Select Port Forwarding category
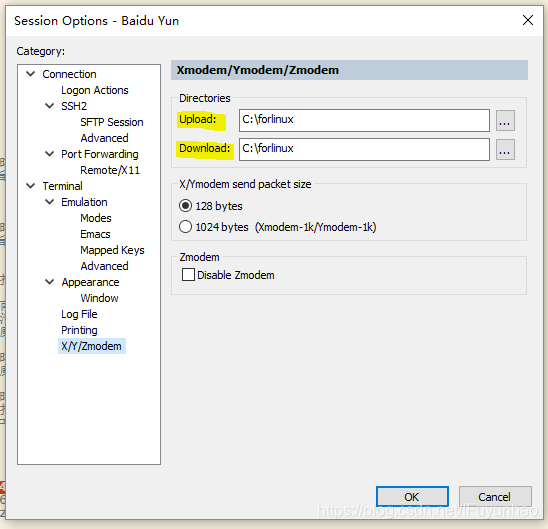The width and height of the screenshot is (548, 529). pos(100,154)
